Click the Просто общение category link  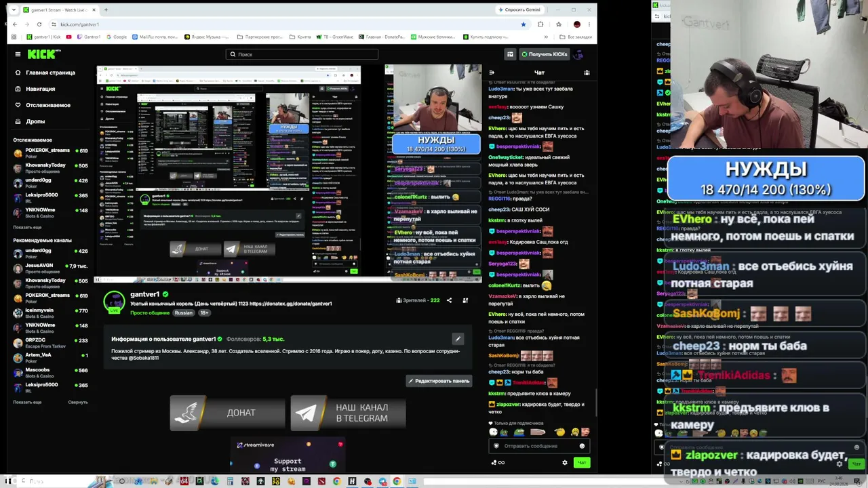pos(150,313)
